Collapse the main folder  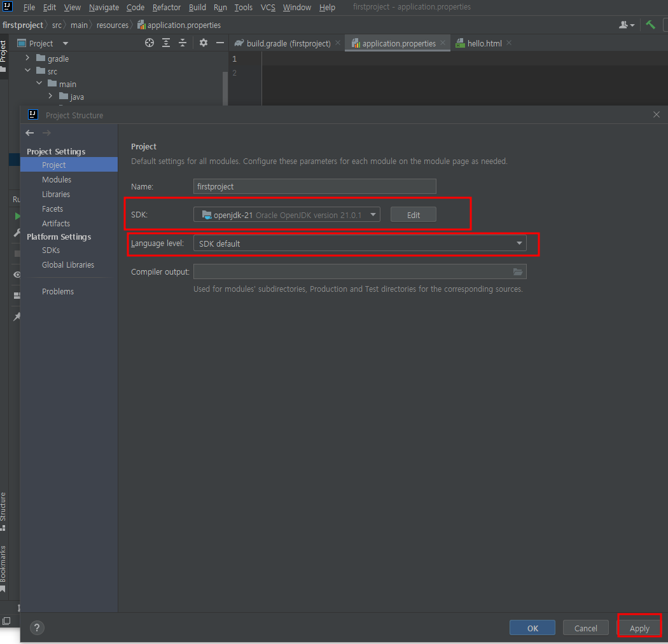click(x=39, y=83)
